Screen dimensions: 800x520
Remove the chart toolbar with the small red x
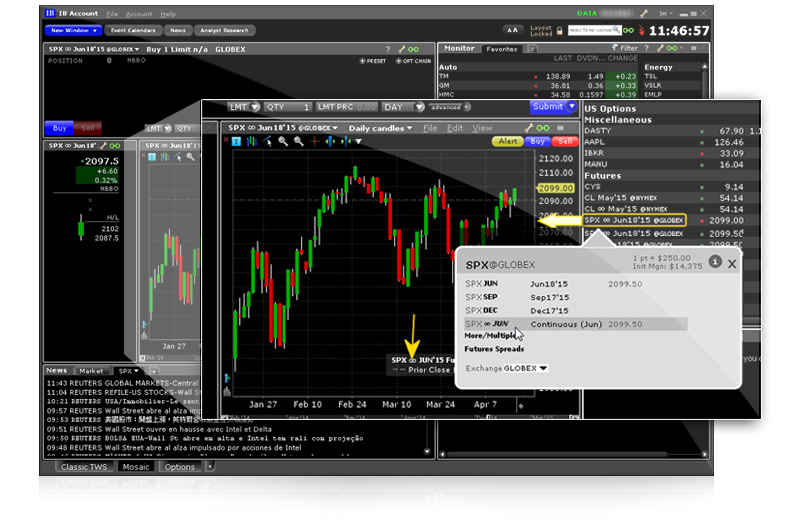tap(226, 140)
